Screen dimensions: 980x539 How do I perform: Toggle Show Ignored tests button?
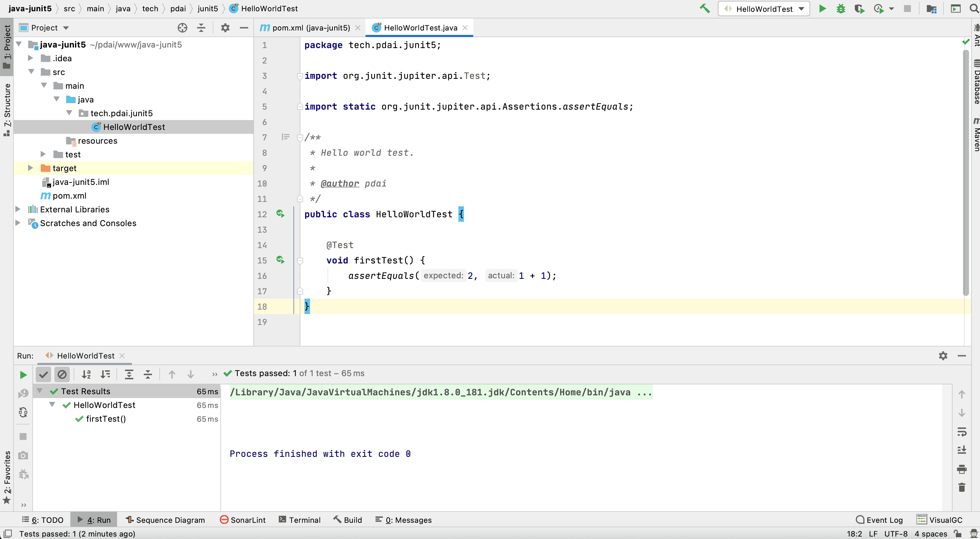coord(62,375)
